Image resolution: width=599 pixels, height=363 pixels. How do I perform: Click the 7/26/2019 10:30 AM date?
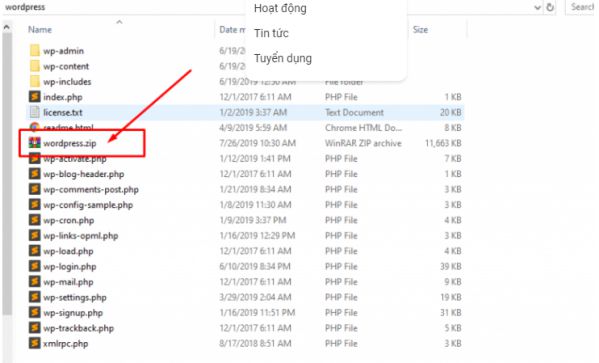(x=257, y=143)
